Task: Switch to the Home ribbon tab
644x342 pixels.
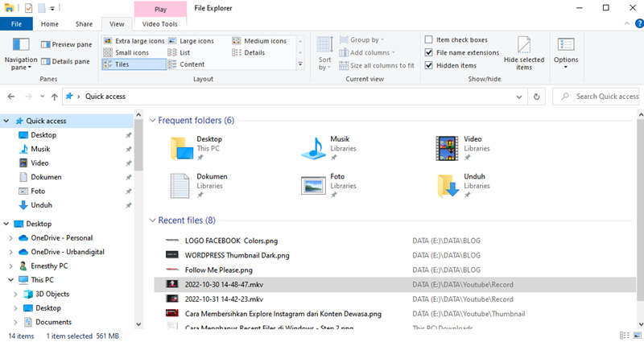Action: pos(49,24)
